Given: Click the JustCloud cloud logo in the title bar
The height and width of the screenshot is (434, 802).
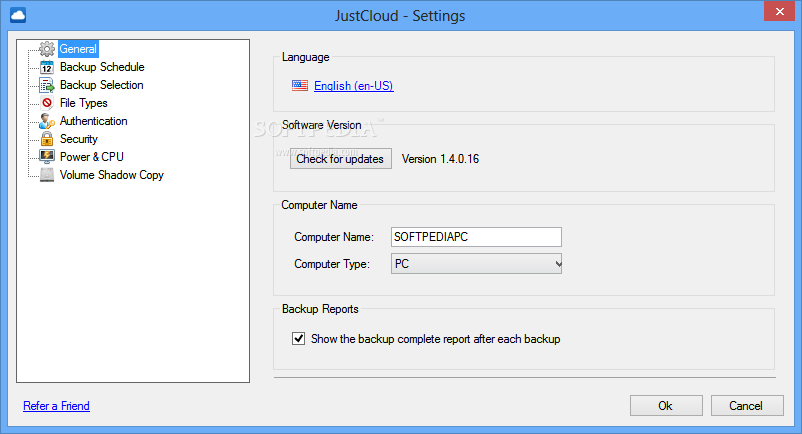Looking at the screenshot, I should click(x=18, y=15).
